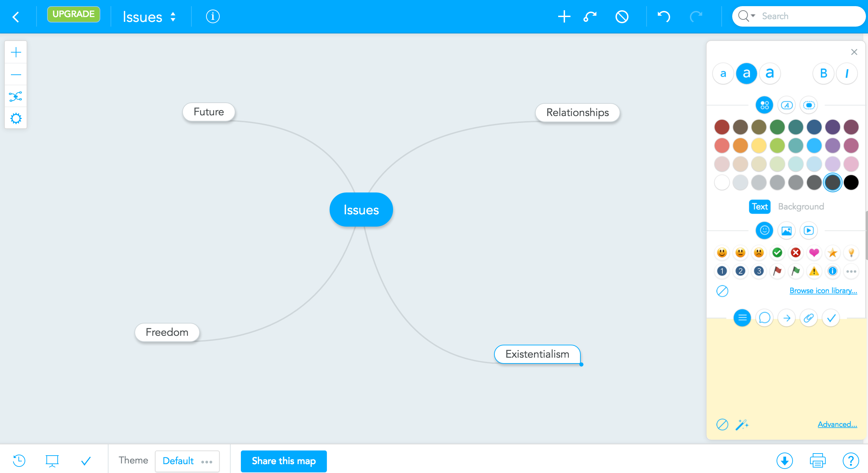Click the settings gear icon in sidebar
Viewport: 868px width, 473px height.
(16, 118)
